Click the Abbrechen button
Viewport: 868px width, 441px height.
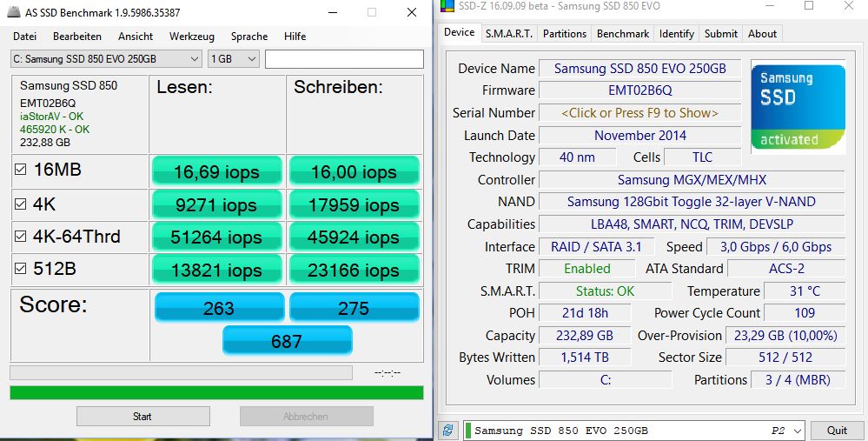click(x=306, y=416)
